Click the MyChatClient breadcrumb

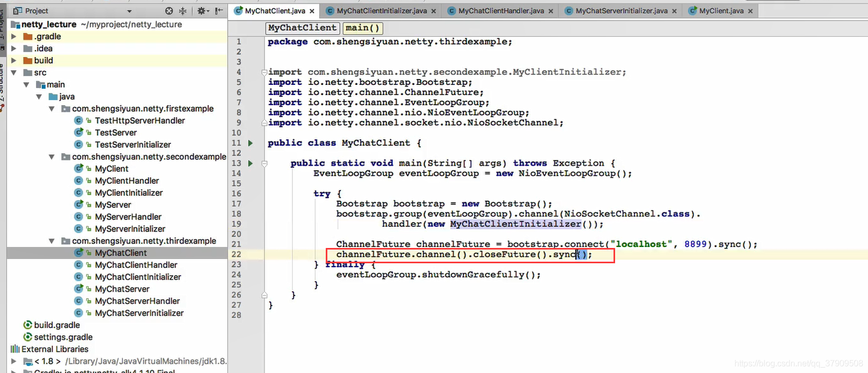pyautogui.click(x=302, y=28)
